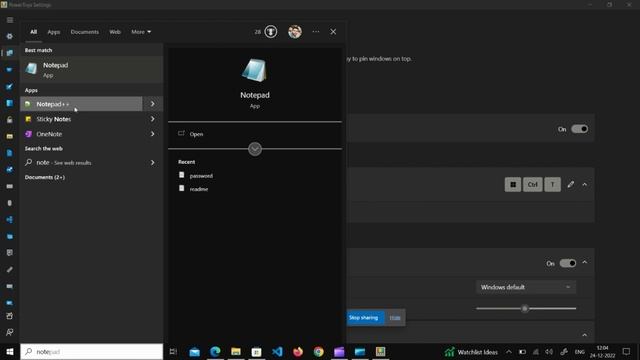Open Hosts File Editor in PowerToys sidebar
640x360 pixels.
point(10,153)
